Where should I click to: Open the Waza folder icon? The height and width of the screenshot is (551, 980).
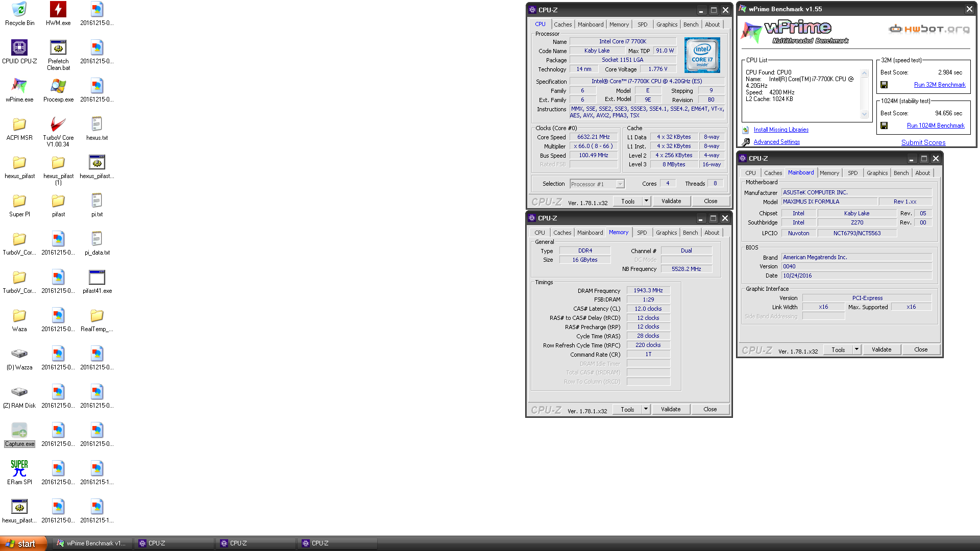tap(19, 320)
